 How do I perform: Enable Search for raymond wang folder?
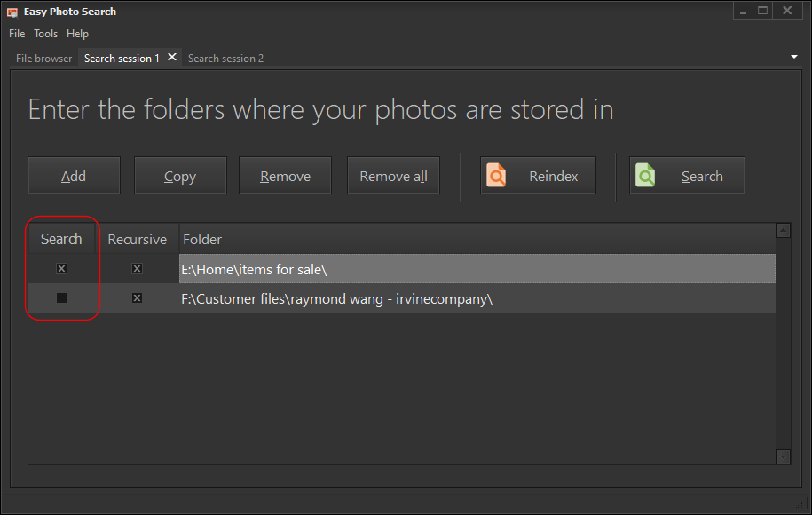(x=61, y=298)
